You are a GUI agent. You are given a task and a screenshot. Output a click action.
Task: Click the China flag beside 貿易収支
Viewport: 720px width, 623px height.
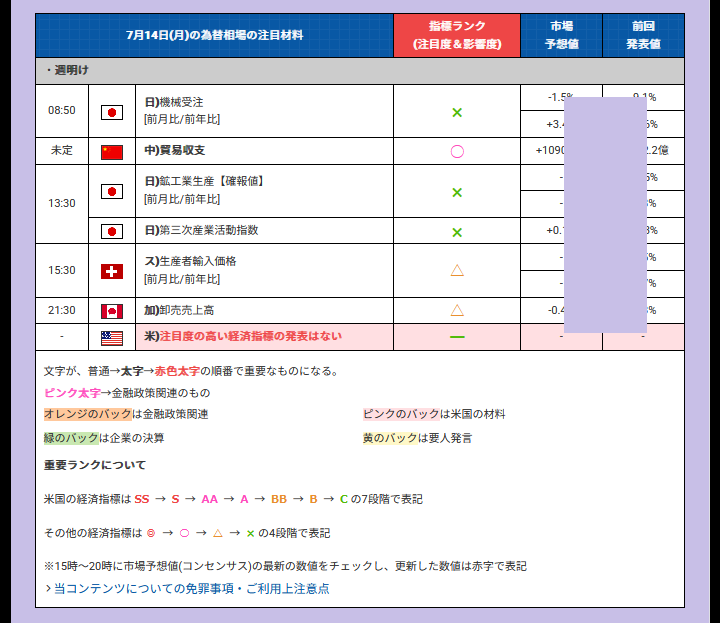pyautogui.click(x=112, y=152)
